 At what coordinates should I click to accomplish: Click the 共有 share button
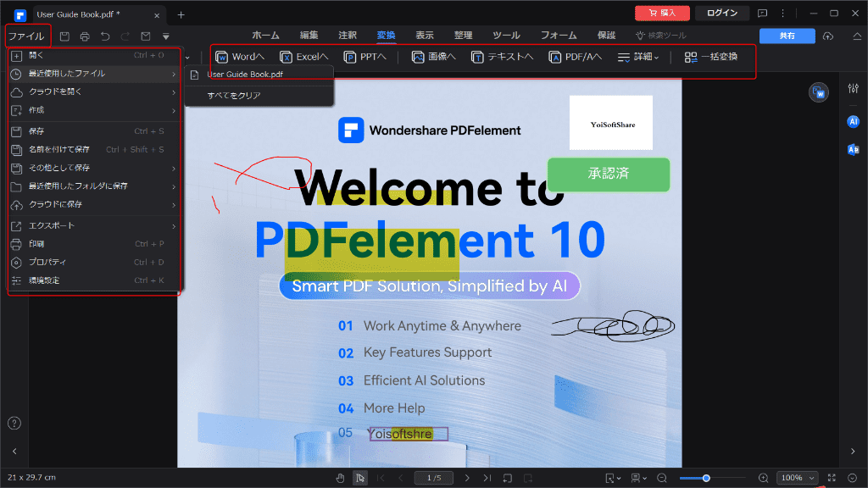pos(787,36)
